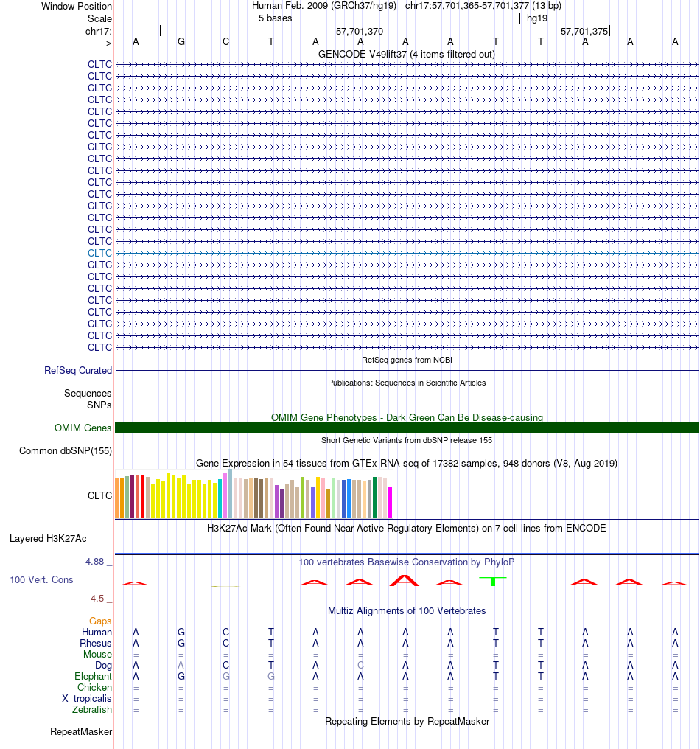Click 'Publications: Sequences in Scientific Articles' title
Viewport: 700px width, 749px height.
pos(407,383)
